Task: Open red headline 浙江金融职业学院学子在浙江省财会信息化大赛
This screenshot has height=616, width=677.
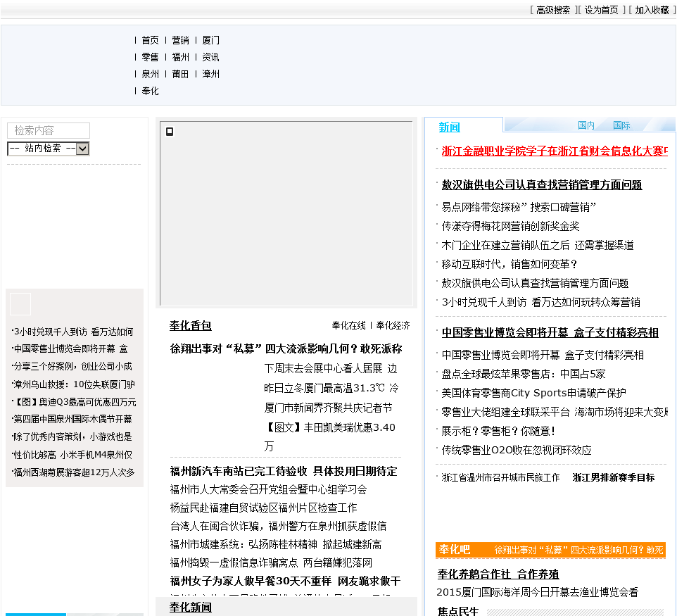Action: click(x=555, y=151)
